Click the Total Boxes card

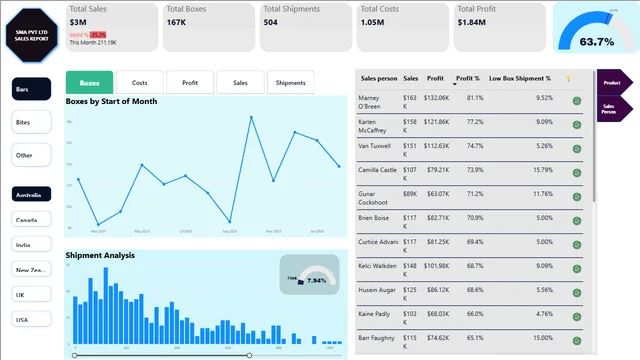(209, 27)
